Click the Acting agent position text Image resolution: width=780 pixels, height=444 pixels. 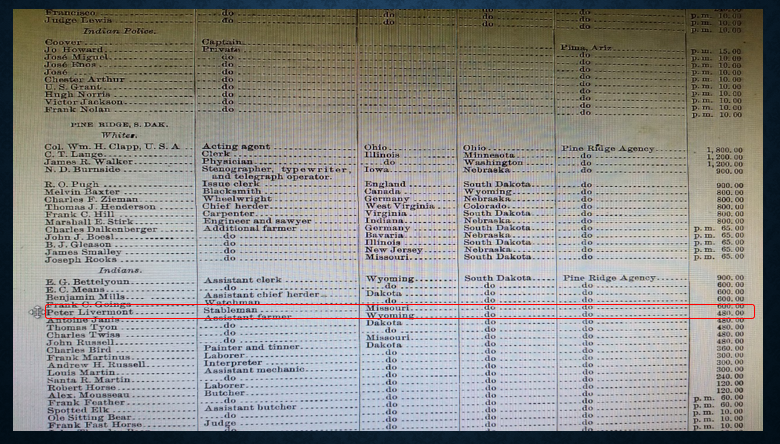click(x=236, y=146)
